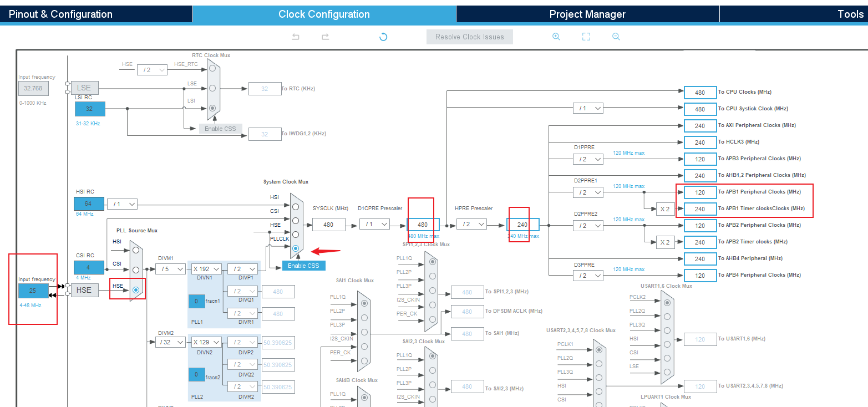Open the DIVR1 /2 dropdown
The height and width of the screenshot is (407, 868).
click(x=243, y=313)
